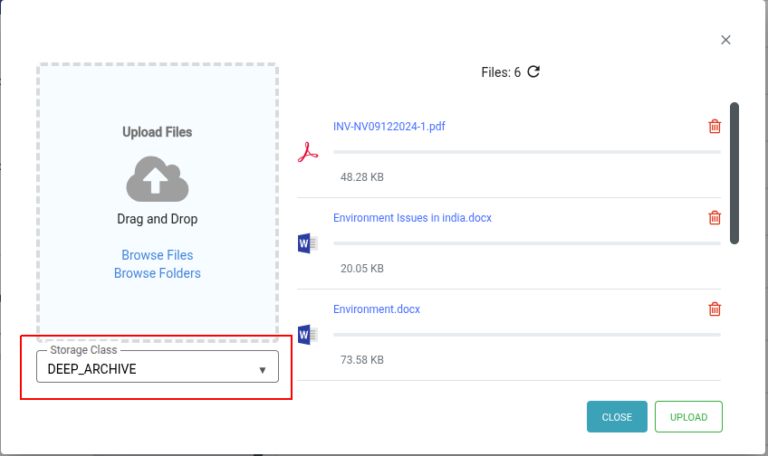The width and height of the screenshot is (768, 456).
Task: Click the cloud upload icon
Action: tap(157, 178)
